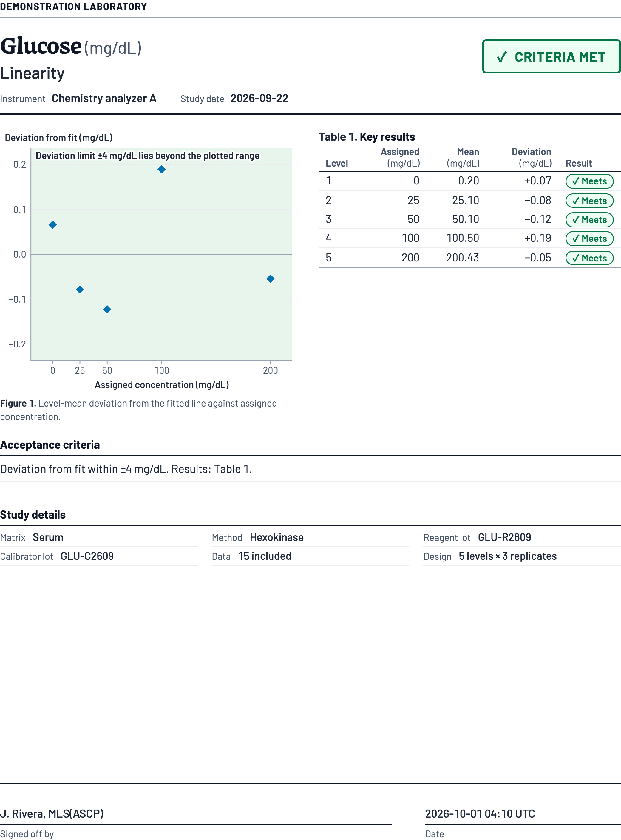Click the deviation value +0.19

click(x=537, y=238)
